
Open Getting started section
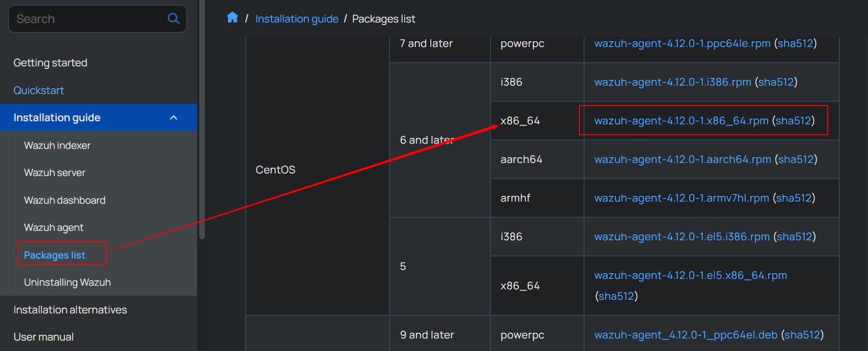coord(50,63)
